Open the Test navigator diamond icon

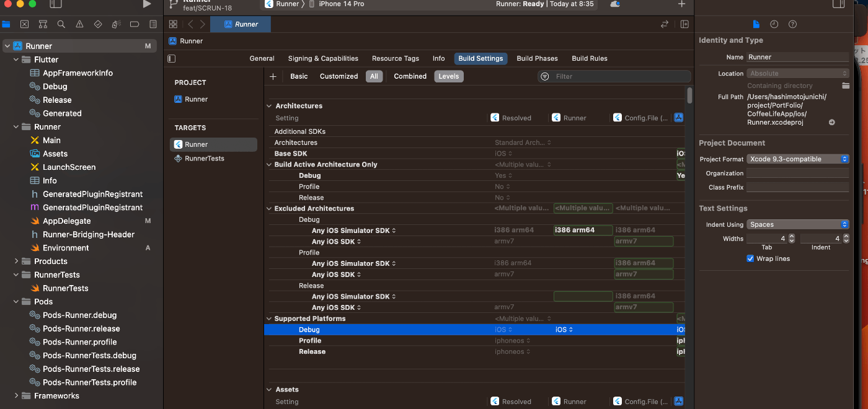pos(97,24)
